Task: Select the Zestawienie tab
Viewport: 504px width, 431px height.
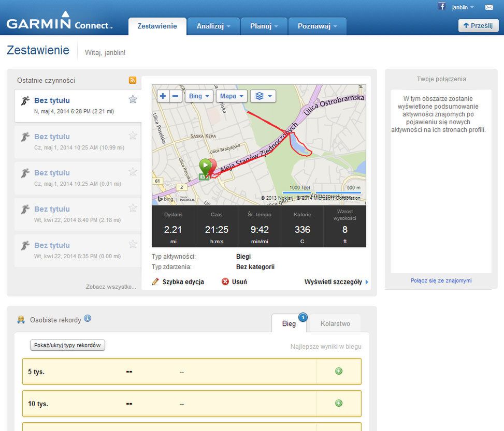Action: point(157,26)
